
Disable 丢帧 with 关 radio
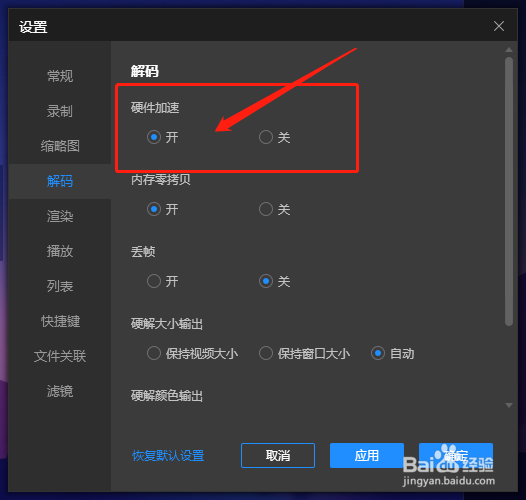click(266, 281)
